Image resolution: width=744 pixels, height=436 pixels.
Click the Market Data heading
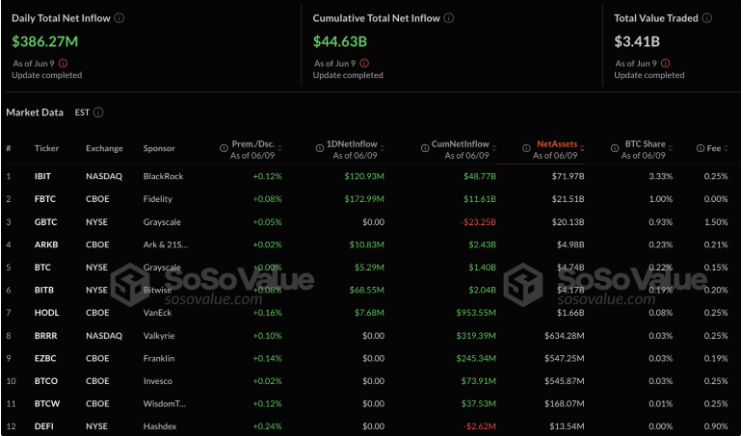point(35,112)
